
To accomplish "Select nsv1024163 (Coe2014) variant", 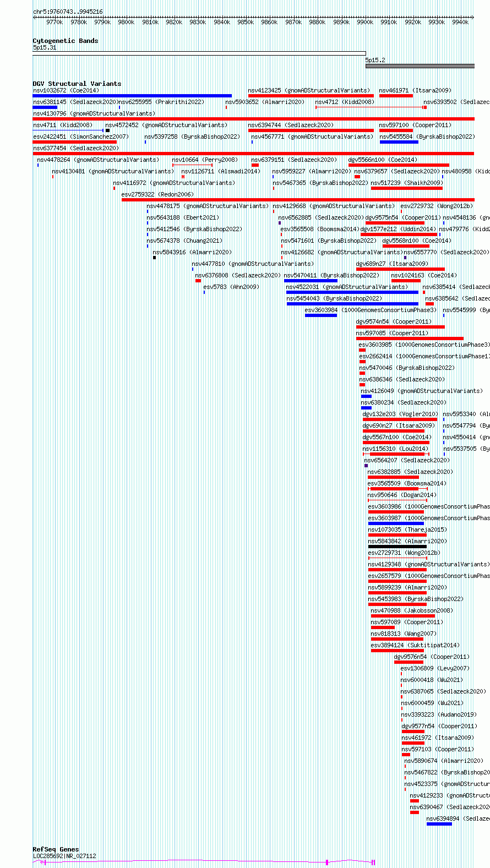I will tap(424, 275).
